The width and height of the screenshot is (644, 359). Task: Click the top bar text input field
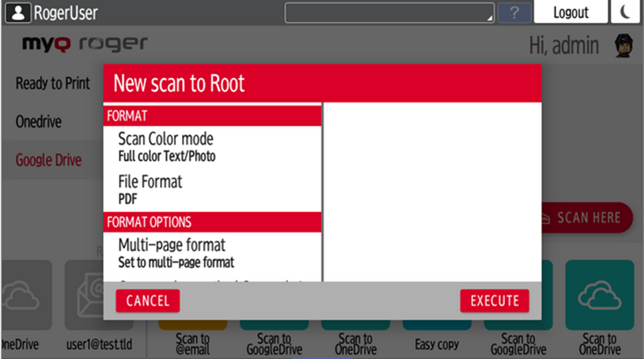pos(389,13)
